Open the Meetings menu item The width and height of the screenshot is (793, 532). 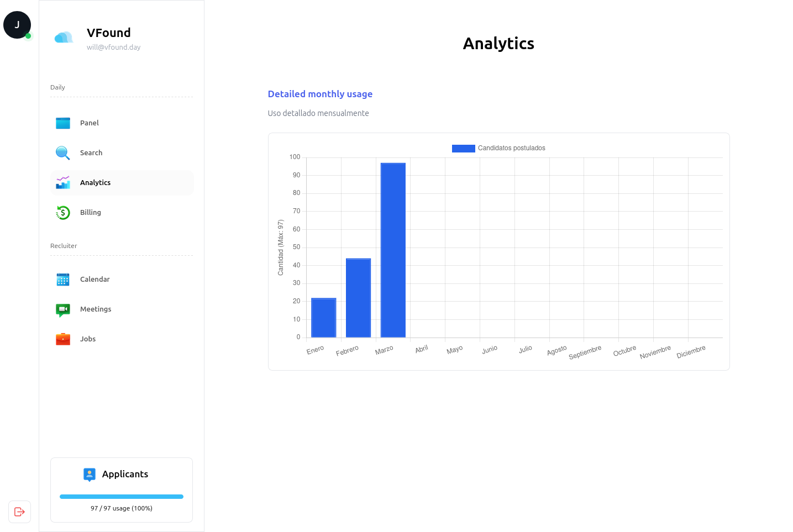(x=96, y=309)
